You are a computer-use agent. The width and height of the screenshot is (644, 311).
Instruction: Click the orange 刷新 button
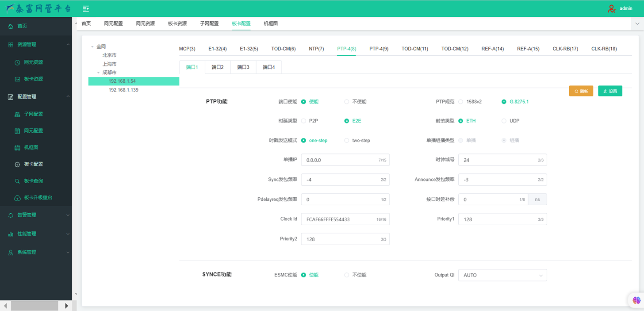[x=581, y=91]
